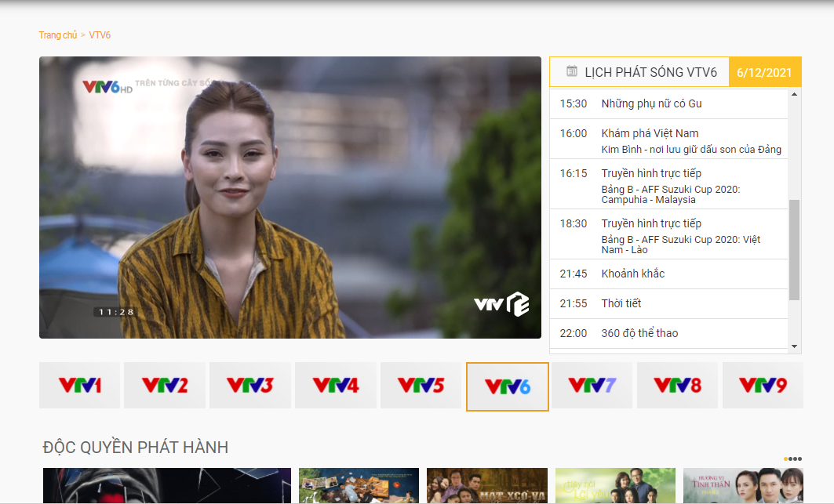Select the 22:00 360 độ thể thao entry

(668, 333)
